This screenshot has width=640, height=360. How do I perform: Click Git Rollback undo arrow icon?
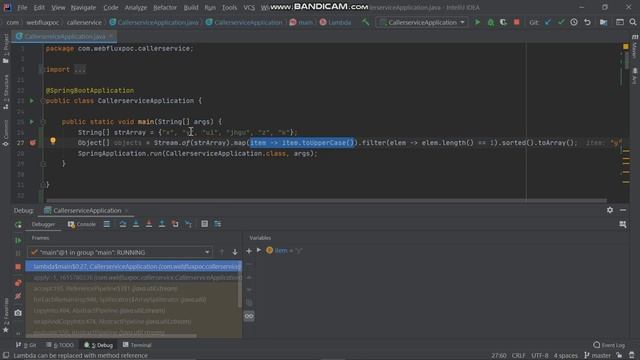[x=587, y=22]
